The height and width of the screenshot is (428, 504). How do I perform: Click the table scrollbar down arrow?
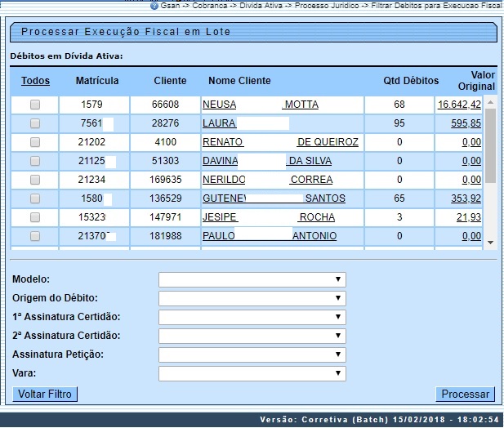tap(490, 243)
